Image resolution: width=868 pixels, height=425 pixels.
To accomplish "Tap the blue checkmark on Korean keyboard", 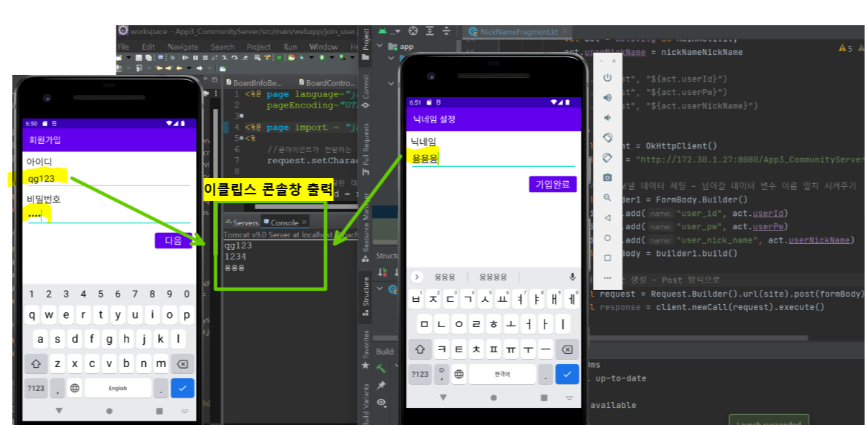I will [x=567, y=374].
